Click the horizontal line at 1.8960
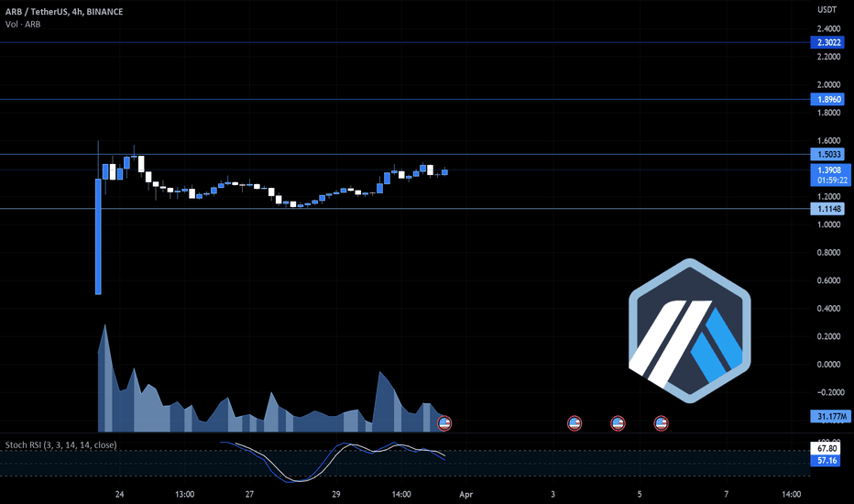854x504 pixels. [x=405, y=99]
